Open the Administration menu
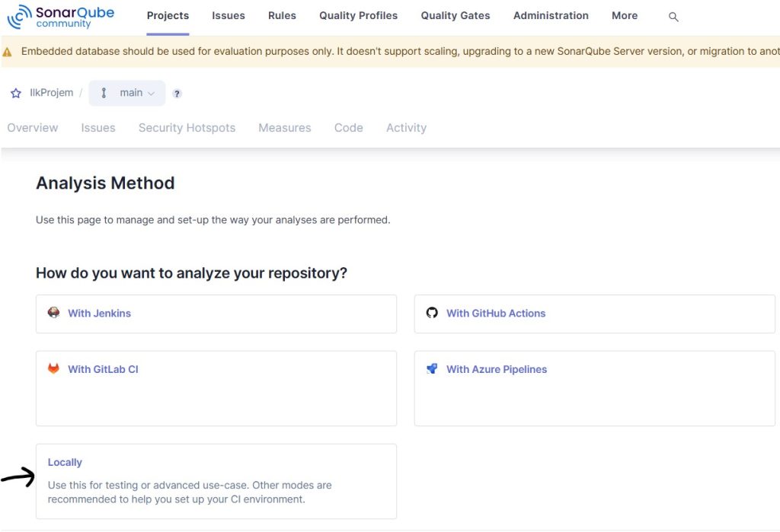780x532 pixels. [551, 15]
